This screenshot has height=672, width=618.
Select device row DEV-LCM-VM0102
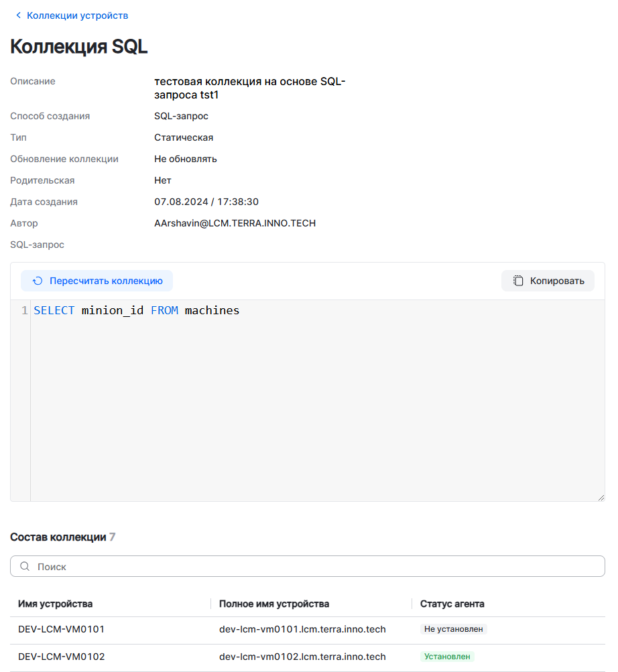coord(62,657)
